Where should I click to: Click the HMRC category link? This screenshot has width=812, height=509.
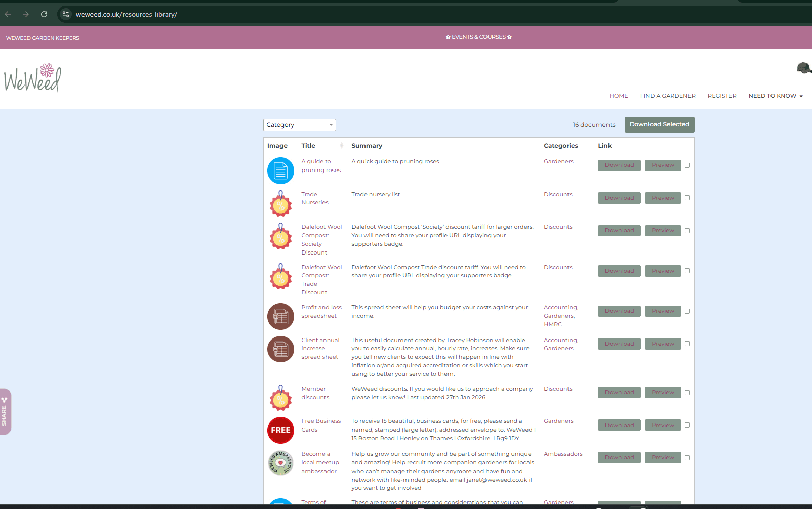553,324
